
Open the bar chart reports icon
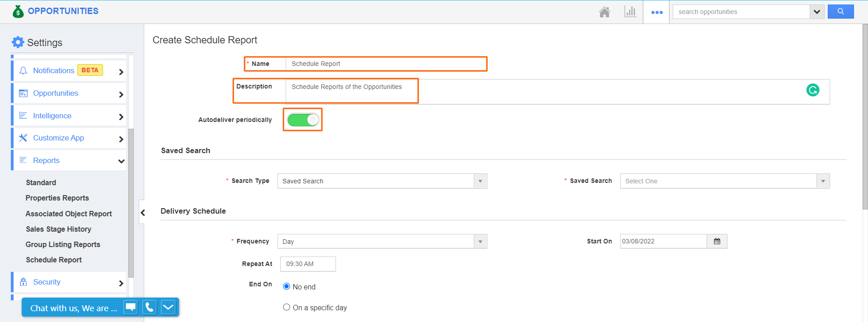coord(630,12)
